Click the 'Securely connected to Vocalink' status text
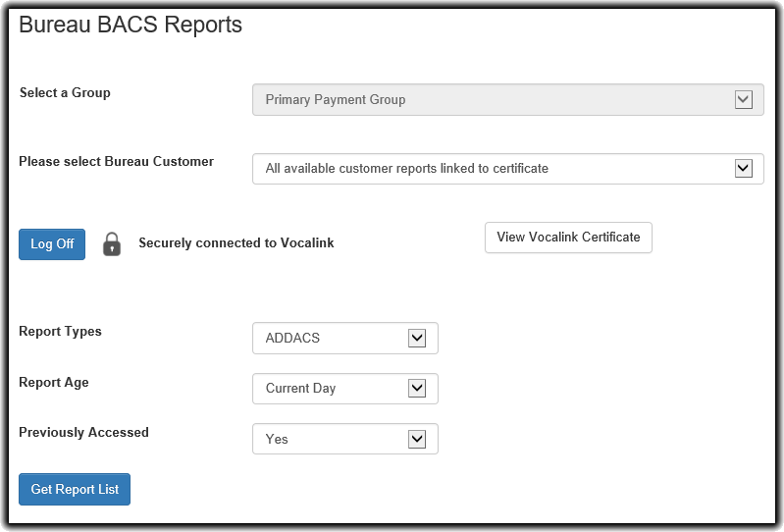This screenshot has width=784, height=532. point(236,243)
